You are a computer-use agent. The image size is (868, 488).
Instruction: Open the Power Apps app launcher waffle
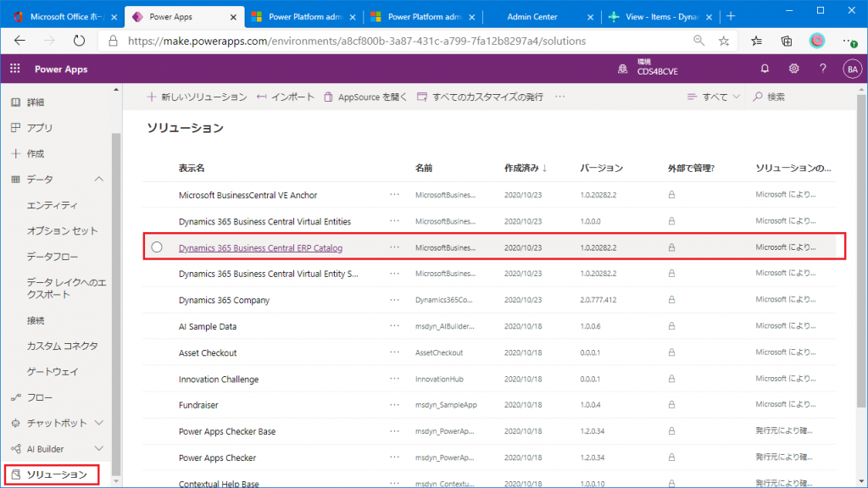point(15,69)
